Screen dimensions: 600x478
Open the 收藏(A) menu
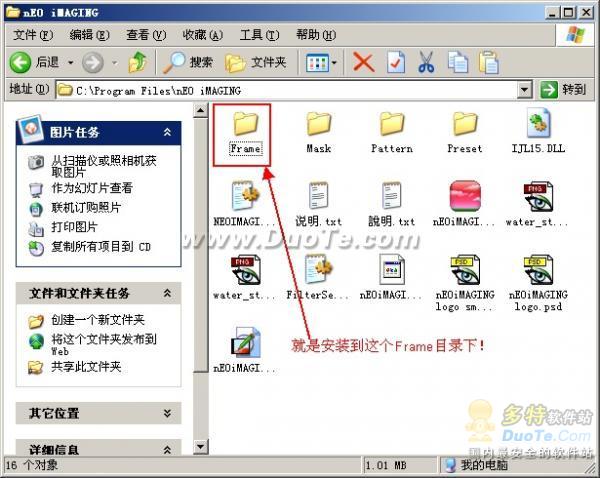pyautogui.click(x=202, y=35)
